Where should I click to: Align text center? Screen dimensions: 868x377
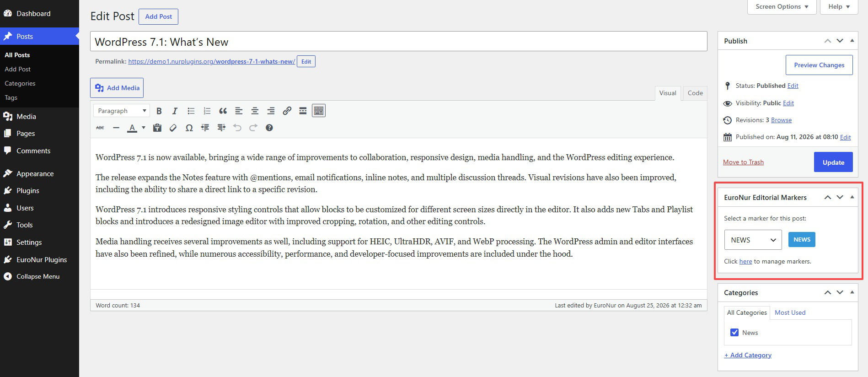pos(255,111)
